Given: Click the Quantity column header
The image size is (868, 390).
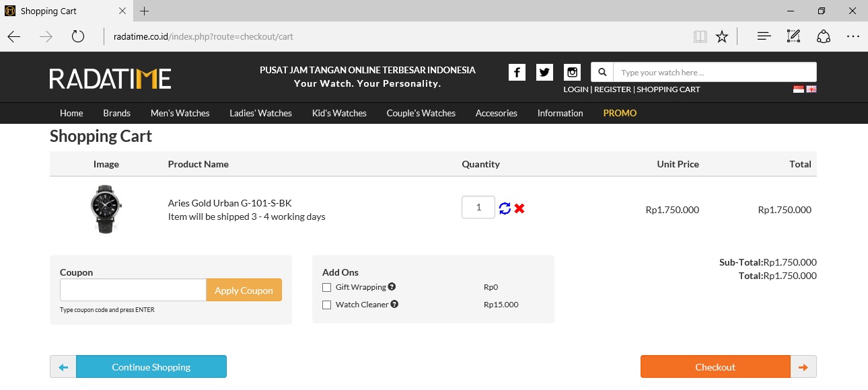Looking at the screenshot, I should click(x=480, y=164).
